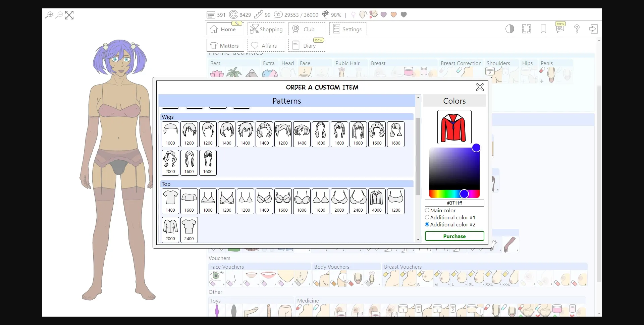
Task: Open bookmarks via the bookmark icon
Action: 543,29
